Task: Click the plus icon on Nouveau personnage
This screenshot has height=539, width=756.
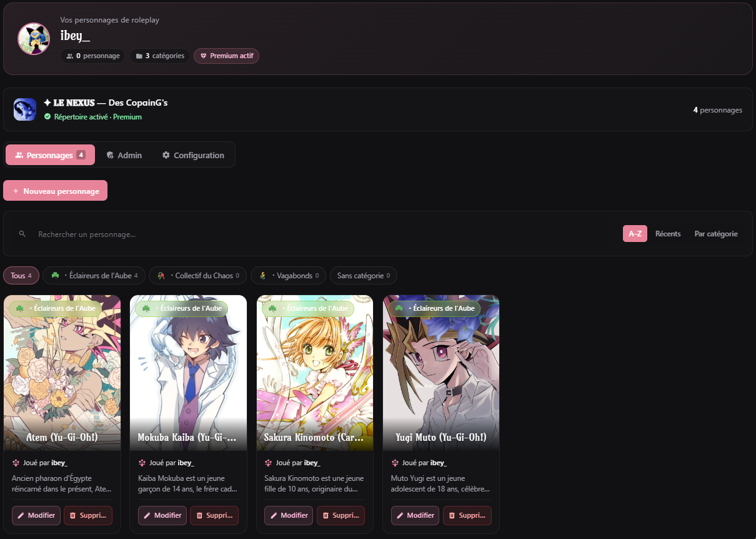Action: point(16,191)
